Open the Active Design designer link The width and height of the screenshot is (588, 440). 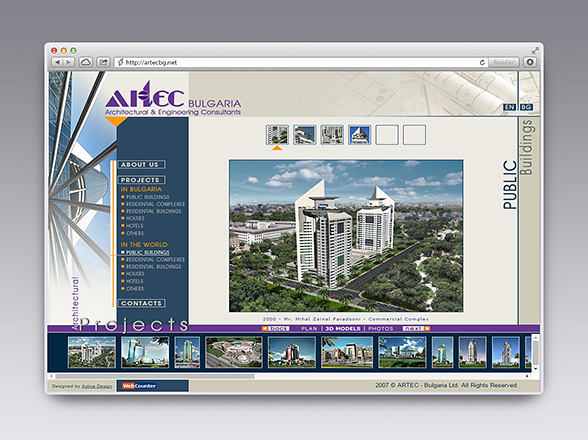coord(97,386)
